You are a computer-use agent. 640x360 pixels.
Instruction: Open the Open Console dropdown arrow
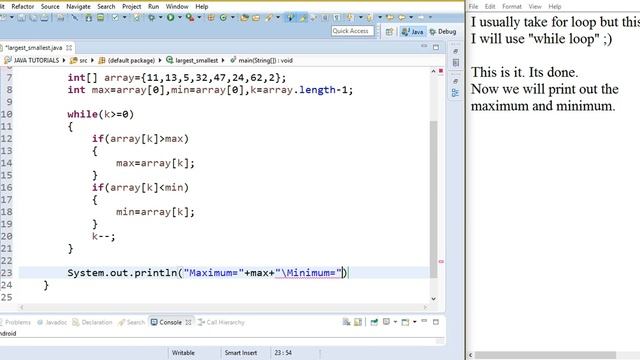[x=414, y=322]
